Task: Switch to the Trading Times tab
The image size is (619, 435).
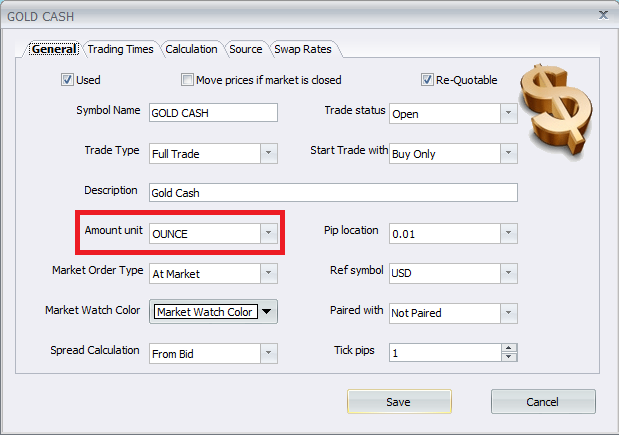Action: pos(120,49)
